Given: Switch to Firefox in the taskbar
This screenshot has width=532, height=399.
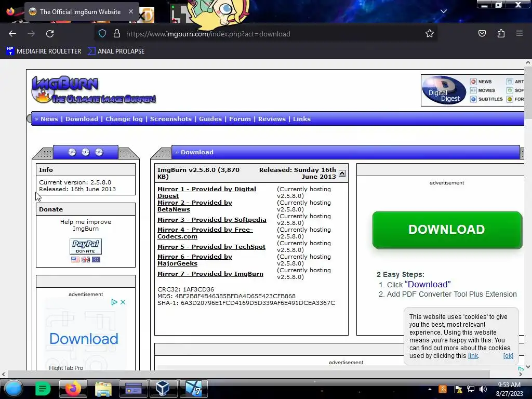Looking at the screenshot, I should pyautogui.click(x=73, y=389).
